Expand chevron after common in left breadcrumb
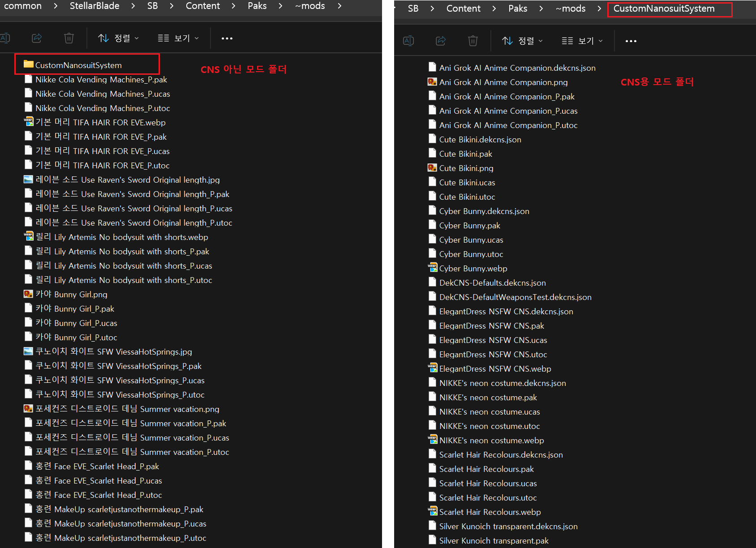The height and width of the screenshot is (548, 756). tap(56, 6)
